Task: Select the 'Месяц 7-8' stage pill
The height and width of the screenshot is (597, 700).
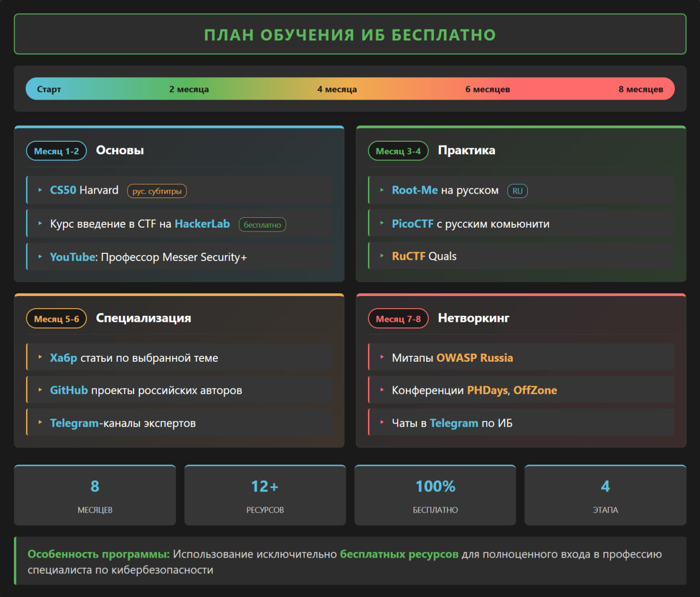Action: [398, 318]
